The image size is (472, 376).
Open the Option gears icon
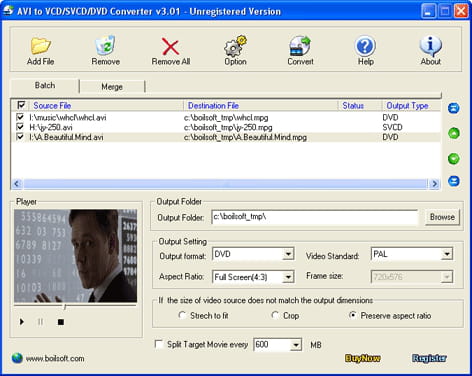click(235, 46)
